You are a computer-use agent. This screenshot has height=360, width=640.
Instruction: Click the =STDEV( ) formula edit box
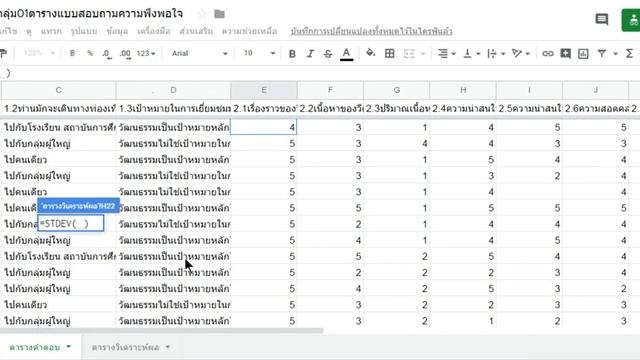coord(71,224)
